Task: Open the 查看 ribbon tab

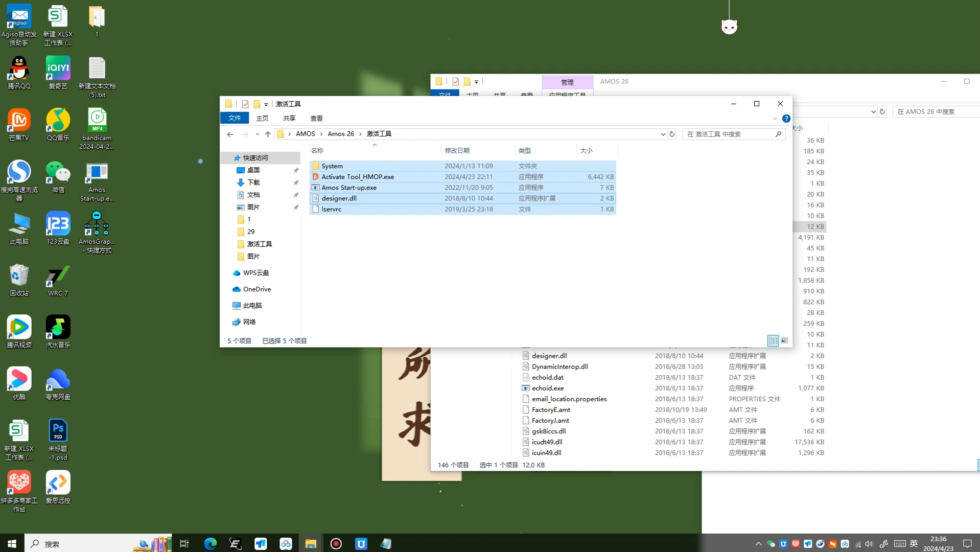Action: pos(316,118)
